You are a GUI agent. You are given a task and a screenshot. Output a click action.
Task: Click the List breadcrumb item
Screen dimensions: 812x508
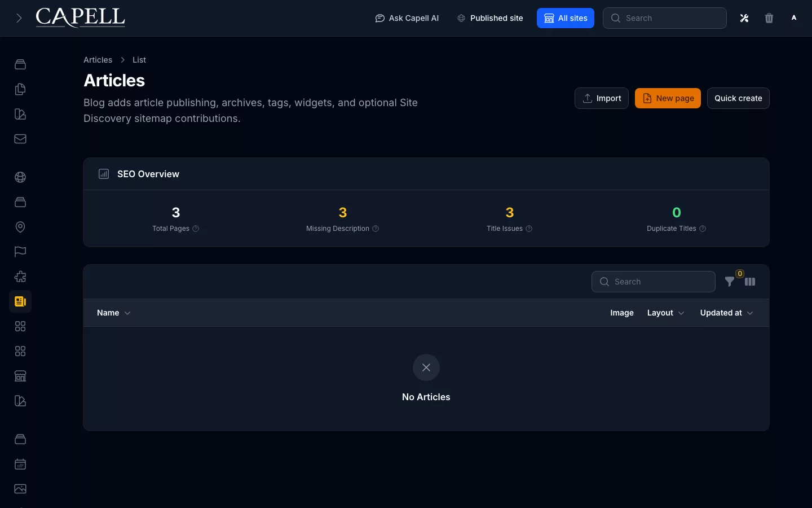click(x=139, y=60)
